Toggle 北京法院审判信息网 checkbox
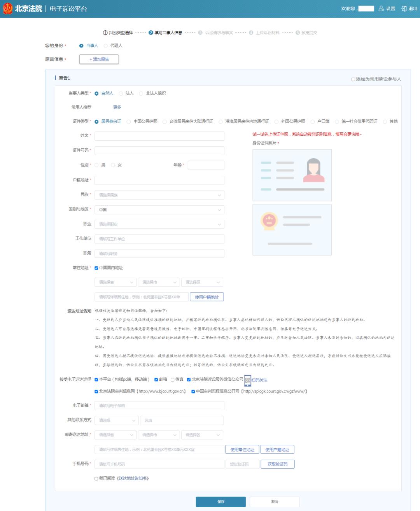The width and height of the screenshot is (420, 511). 96,392
